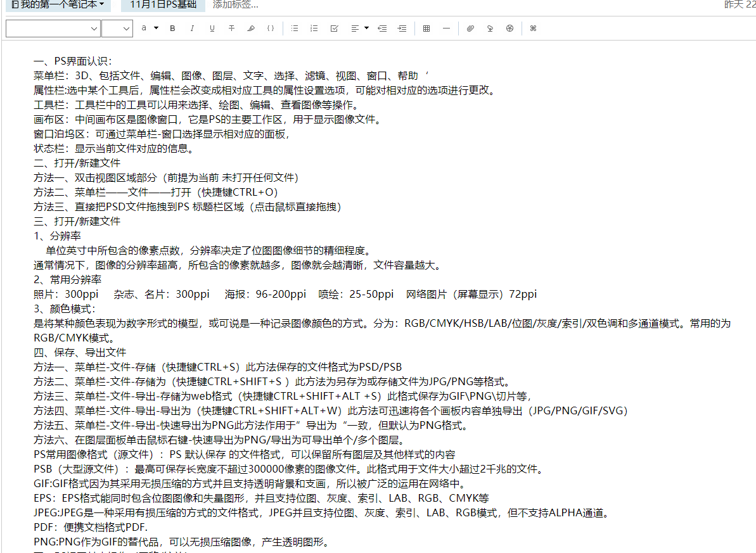756x553 pixels.
Task: Insert a numbered list
Action: point(314,29)
